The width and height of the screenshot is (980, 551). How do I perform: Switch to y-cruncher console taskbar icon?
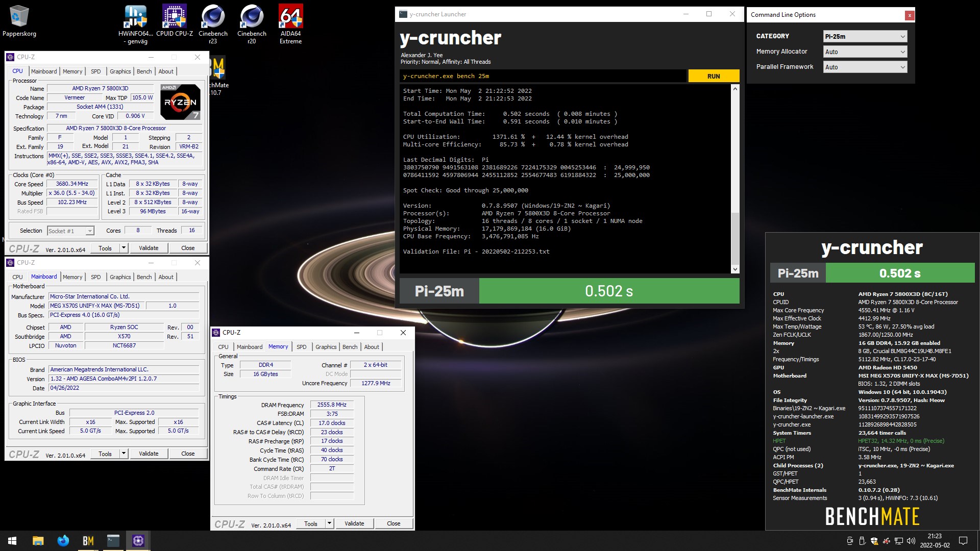[x=113, y=541]
